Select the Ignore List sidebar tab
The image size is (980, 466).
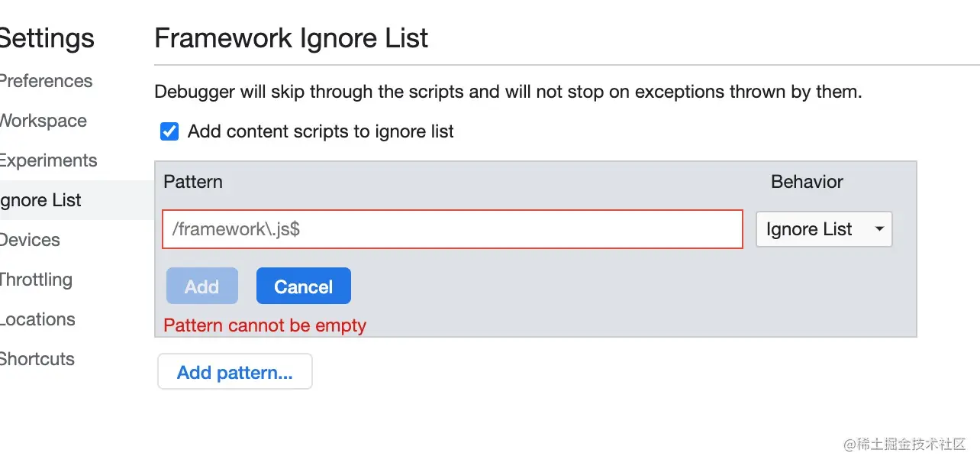pyautogui.click(x=40, y=200)
